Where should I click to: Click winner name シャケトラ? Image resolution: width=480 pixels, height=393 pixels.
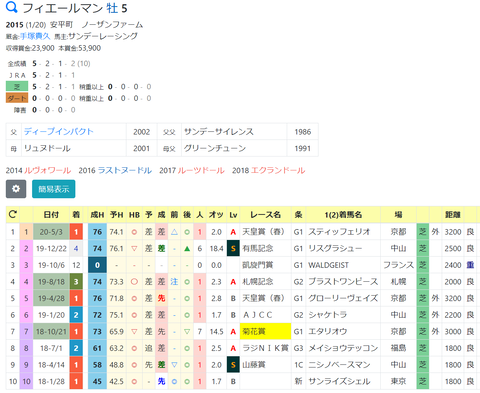327,315
